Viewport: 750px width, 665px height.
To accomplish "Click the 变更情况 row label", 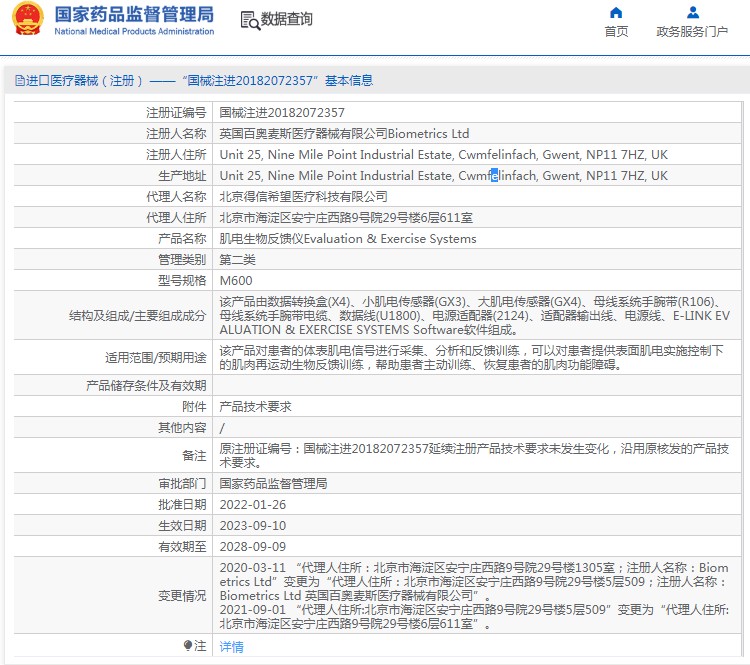I will coord(182,596).
